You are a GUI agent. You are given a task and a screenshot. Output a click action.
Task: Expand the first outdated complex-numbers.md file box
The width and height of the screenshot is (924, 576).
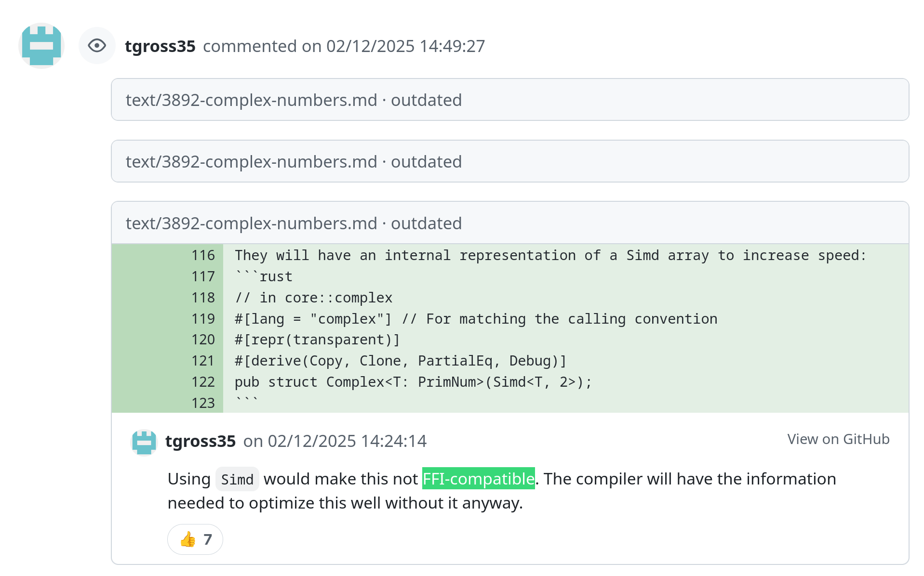[510, 100]
